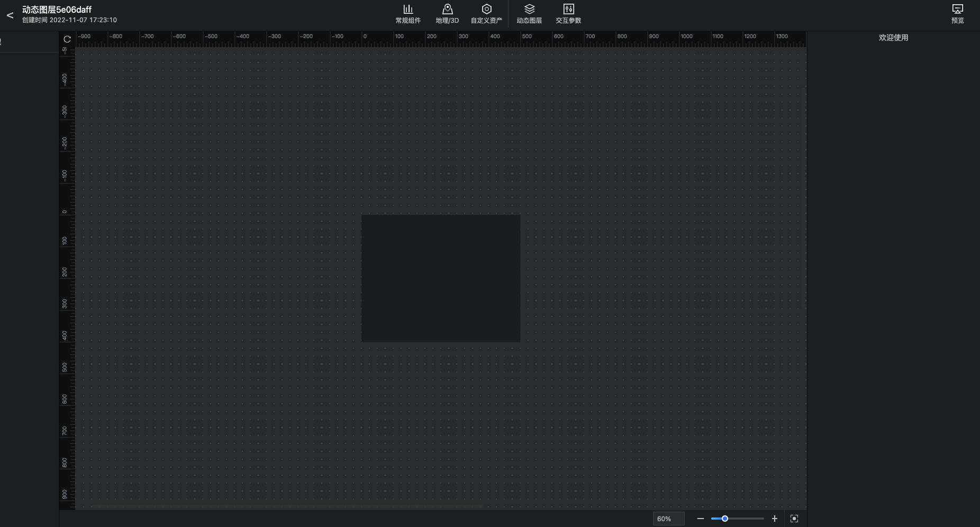980x527 pixels.
Task: Click the fit-to-screen icon at bottom right
Action: click(794, 519)
